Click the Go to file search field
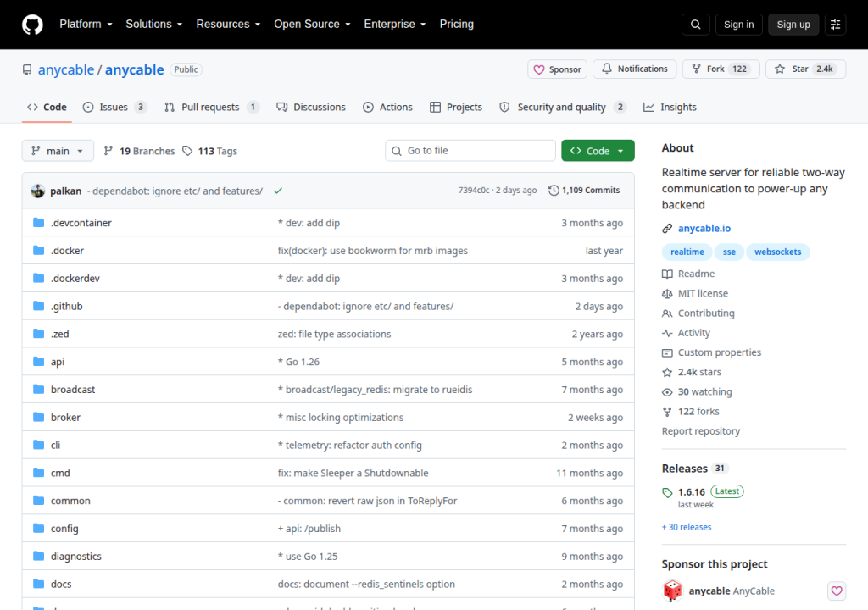 click(470, 151)
